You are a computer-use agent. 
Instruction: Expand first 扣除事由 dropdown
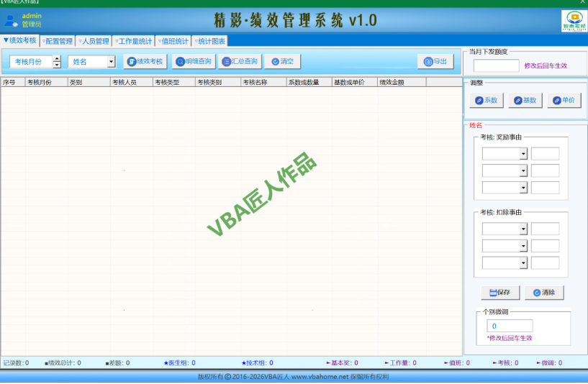(523, 229)
